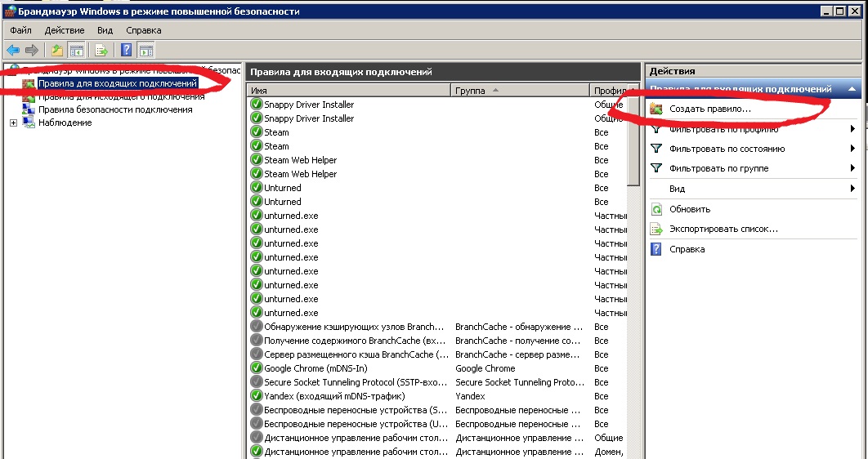868x459 pixels.
Task: Select the Secure Socket Tunneling Protocol (SSTP-вхо… rule name
Action: point(356,382)
